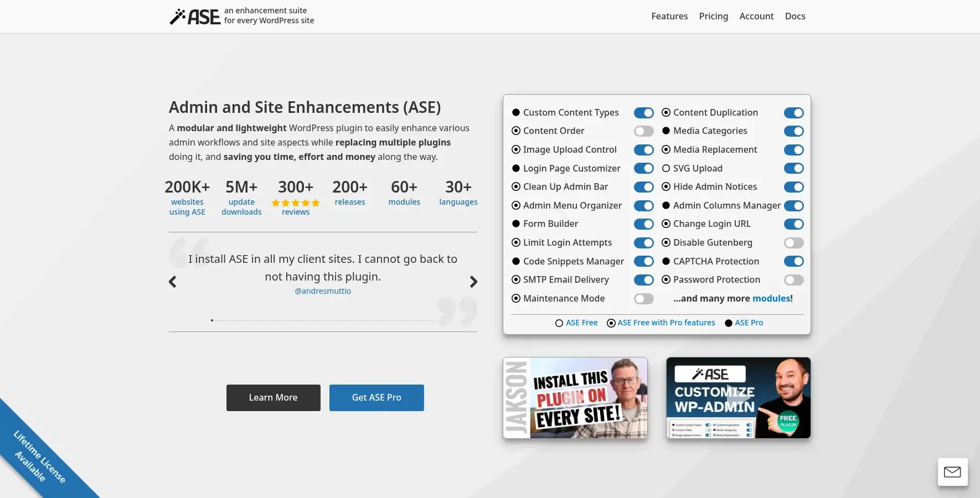
Task: Toggle the Clean Up Admin Bar switch
Action: [644, 187]
